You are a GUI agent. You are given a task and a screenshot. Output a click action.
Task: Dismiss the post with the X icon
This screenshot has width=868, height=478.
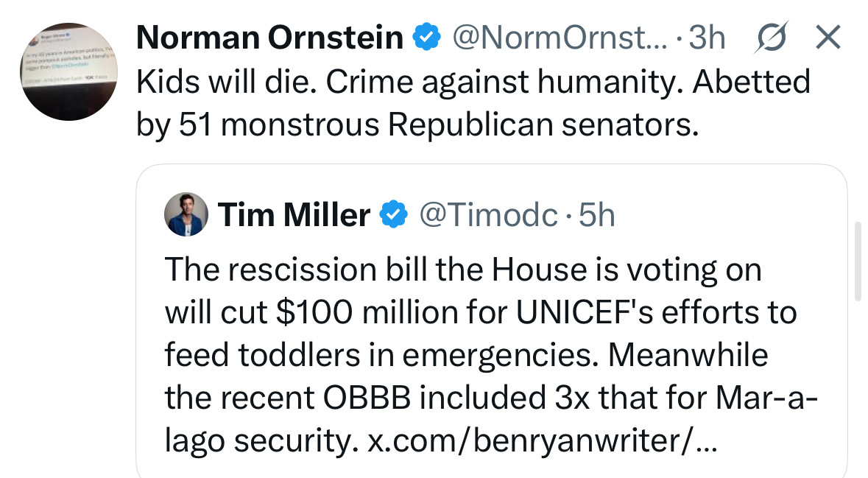829,37
